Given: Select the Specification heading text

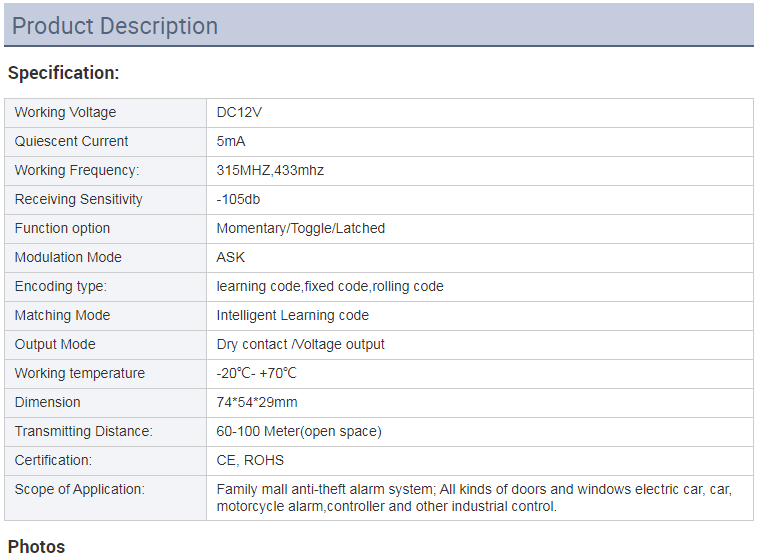Looking at the screenshot, I should tap(63, 73).
